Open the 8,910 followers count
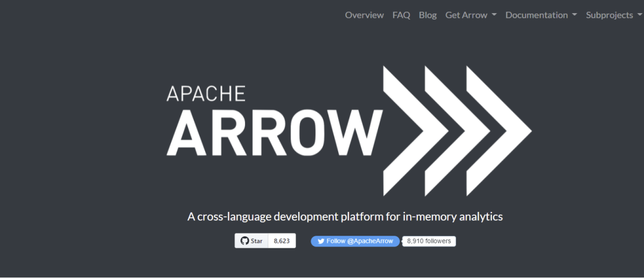Screen dimensions: 644x278 point(429,241)
